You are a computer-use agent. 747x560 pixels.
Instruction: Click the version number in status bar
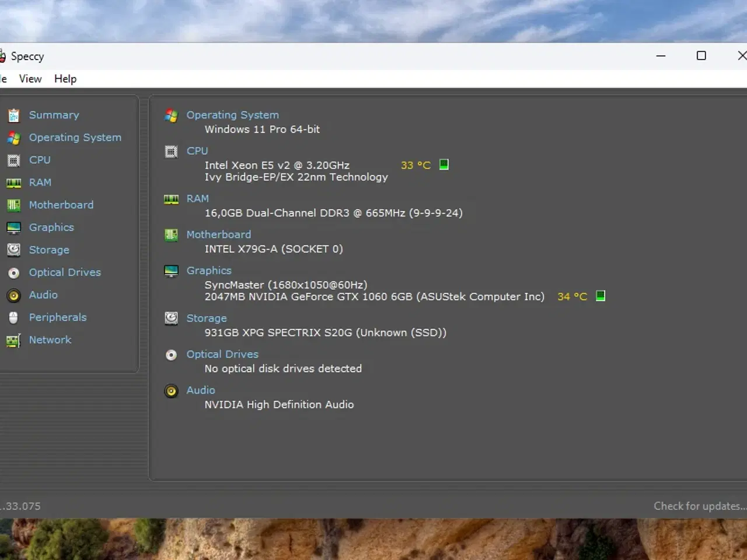tap(20, 506)
